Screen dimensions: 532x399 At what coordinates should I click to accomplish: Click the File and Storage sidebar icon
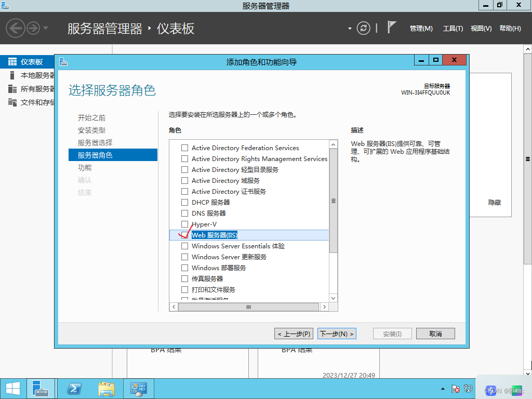click(12, 102)
